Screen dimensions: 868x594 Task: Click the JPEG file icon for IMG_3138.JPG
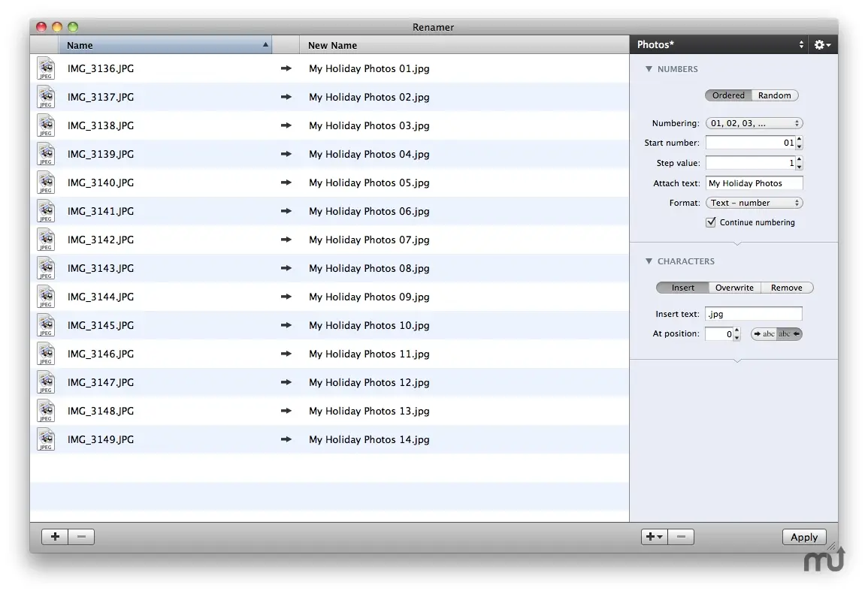pyautogui.click(x=46, y=125)
